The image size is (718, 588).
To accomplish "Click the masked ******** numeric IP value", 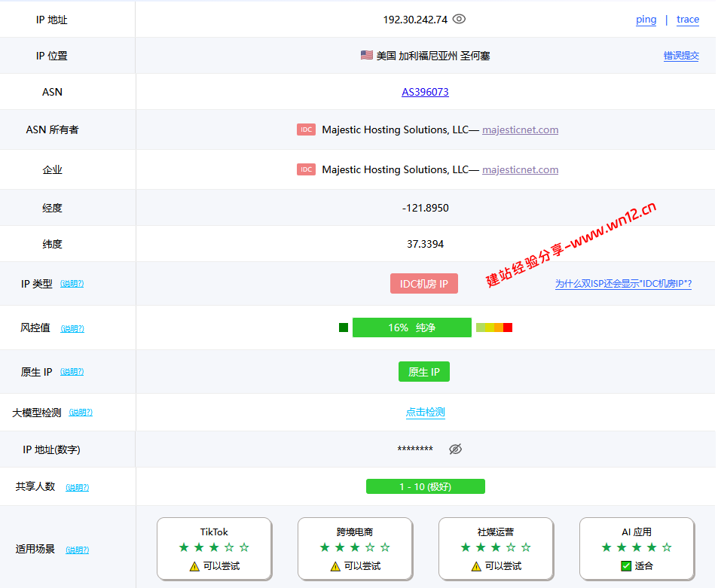I will coord(415,449).
